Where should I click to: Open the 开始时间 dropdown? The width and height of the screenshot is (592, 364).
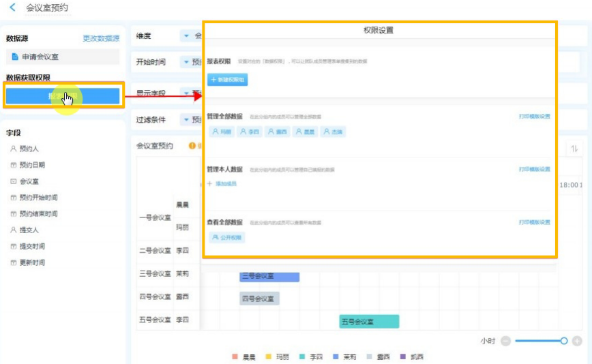pos(186,62)
